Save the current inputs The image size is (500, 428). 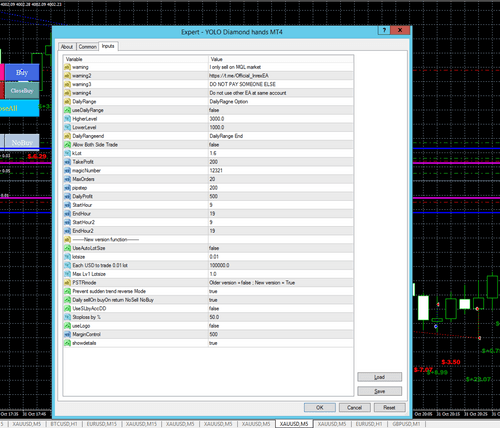pyautogui.click(x=379, y=391)
